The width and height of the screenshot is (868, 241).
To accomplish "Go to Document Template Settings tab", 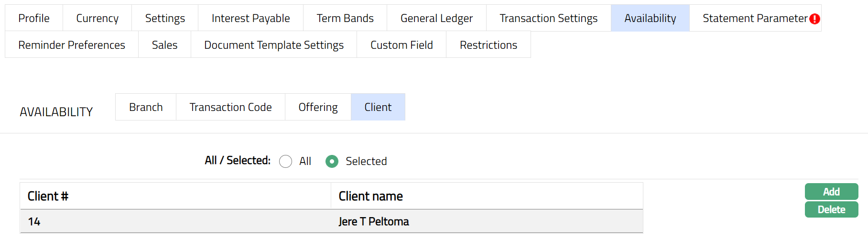I will click(273, 45).
